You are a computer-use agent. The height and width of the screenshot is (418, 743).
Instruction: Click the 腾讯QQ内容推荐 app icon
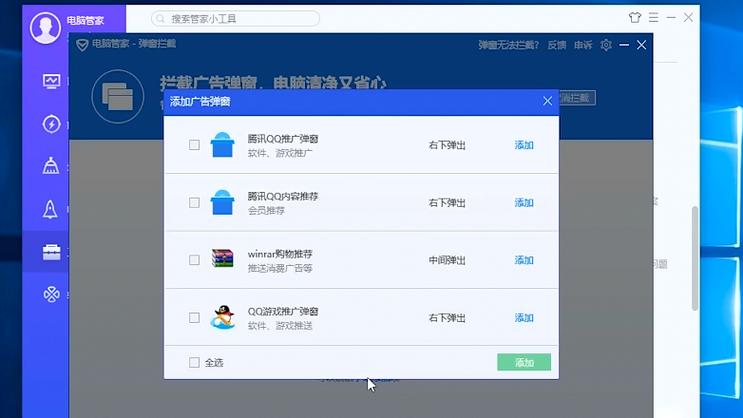pos(222,202)
